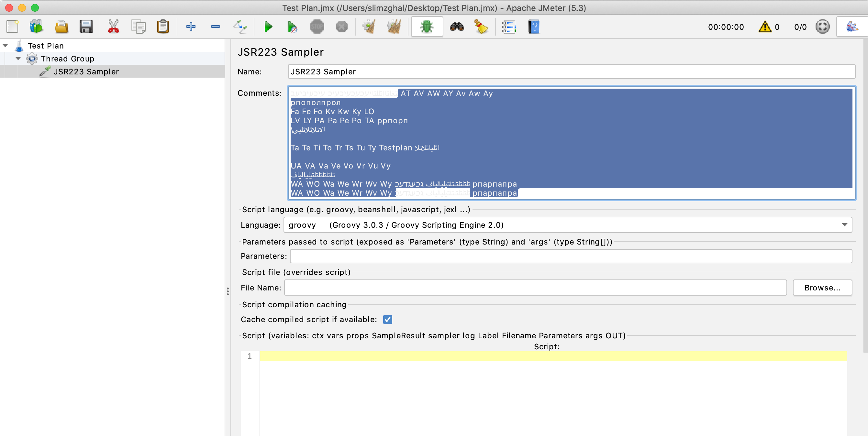Collapse the Test Plan root node

[x=6, y=46]
